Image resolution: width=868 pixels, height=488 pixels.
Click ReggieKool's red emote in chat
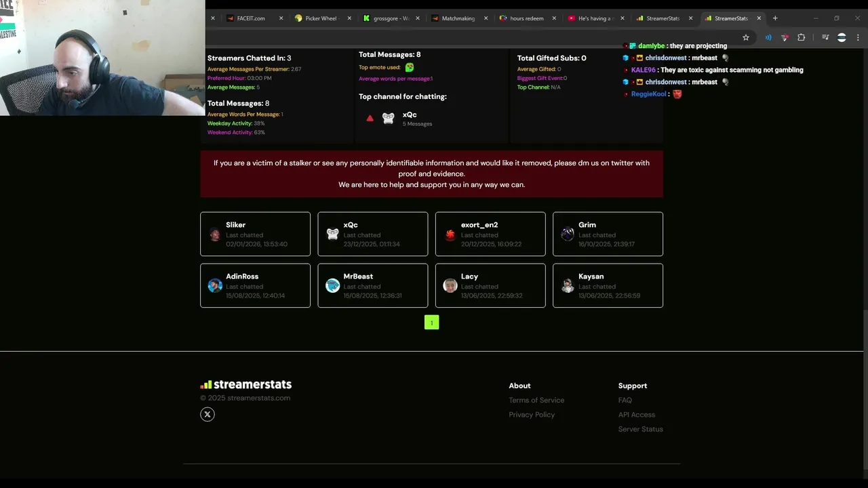(677, 94)
